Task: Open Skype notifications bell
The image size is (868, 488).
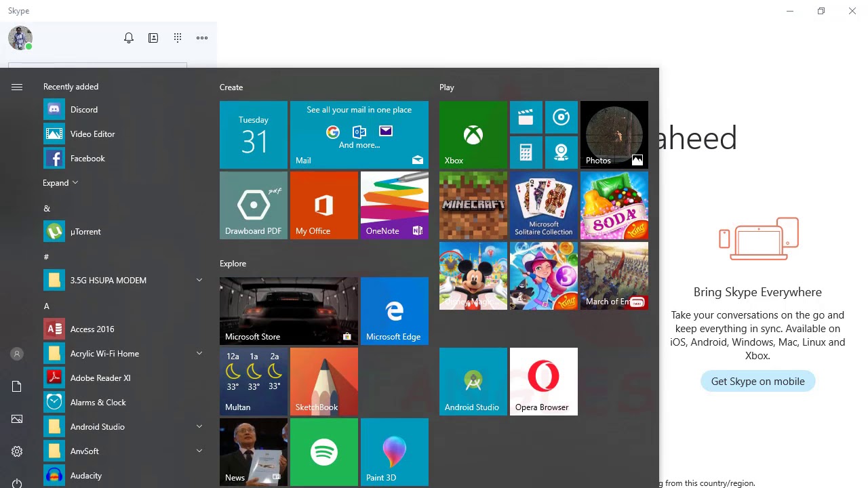Action: (129, 38)
